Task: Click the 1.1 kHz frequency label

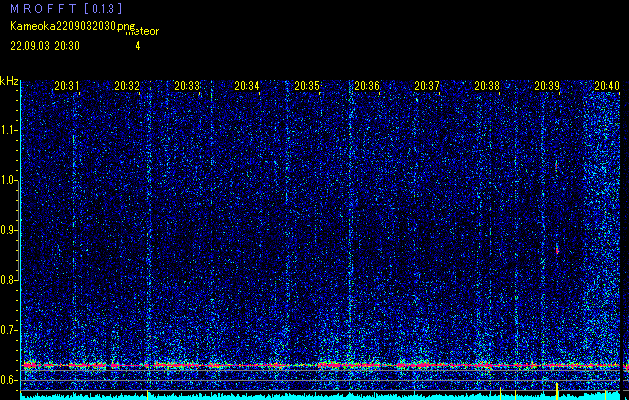Action: point(9,130)
